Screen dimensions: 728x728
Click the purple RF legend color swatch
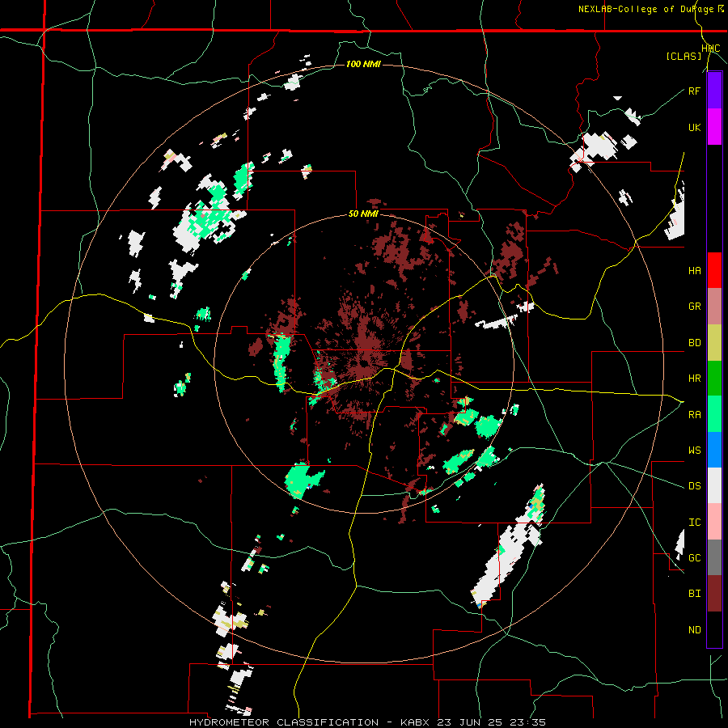(x=714, y=91)
